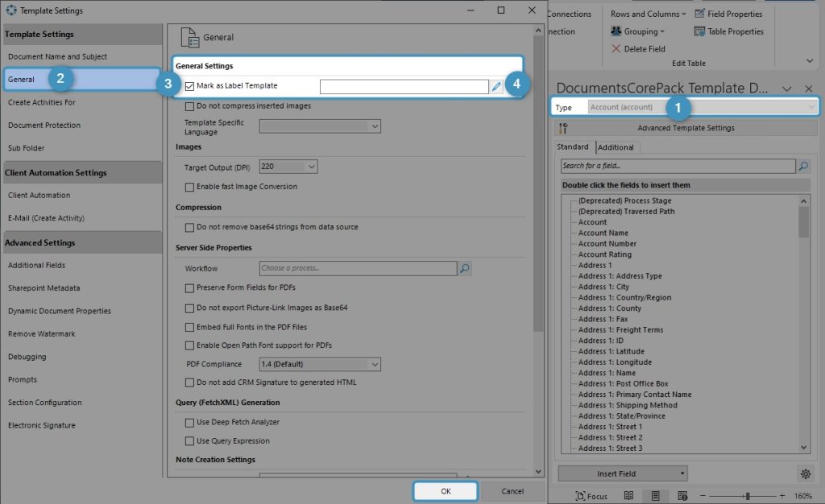Check Do not export Picture-Link Images as Base64

click(189, 308)
